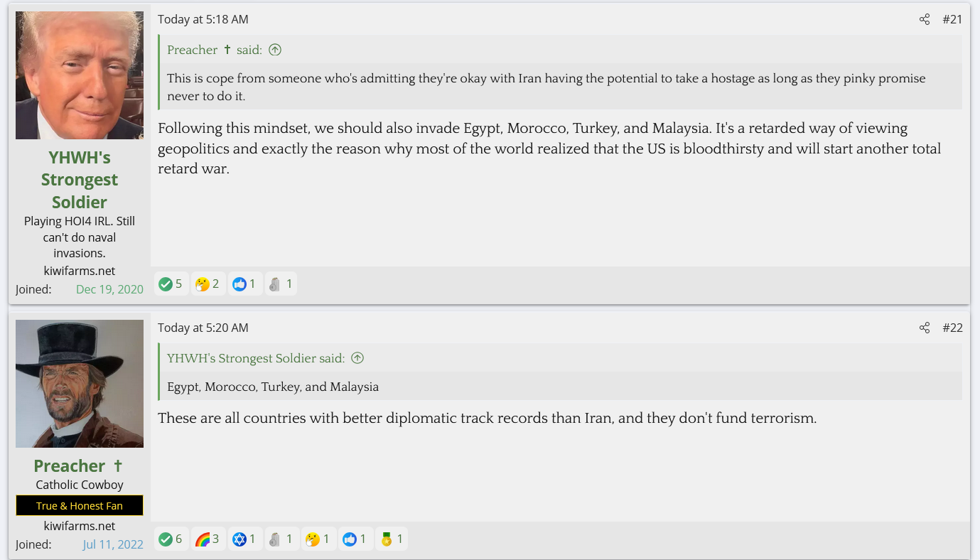Click the share icon on post #21
The width and height of the screenshot is (980, 560).
click(x=924, y=19)
